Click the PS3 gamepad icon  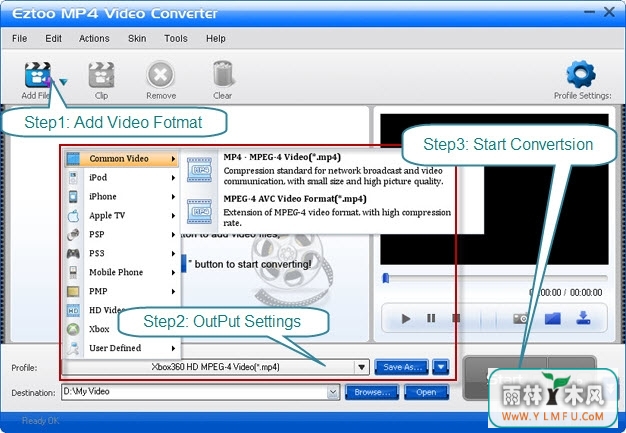(x=73, y=253)
